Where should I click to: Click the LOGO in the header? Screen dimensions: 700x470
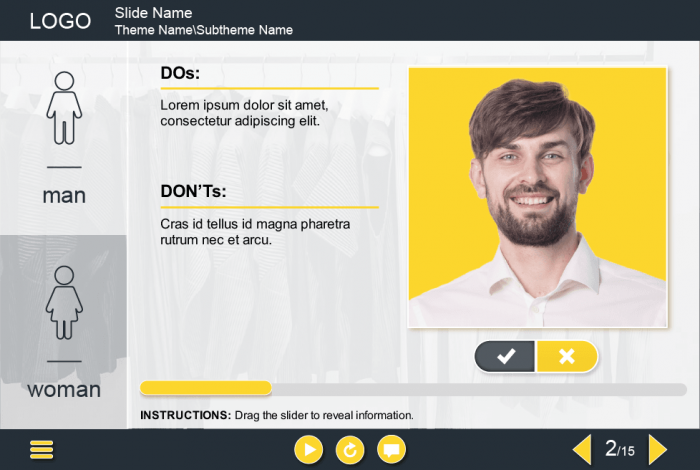60,21
